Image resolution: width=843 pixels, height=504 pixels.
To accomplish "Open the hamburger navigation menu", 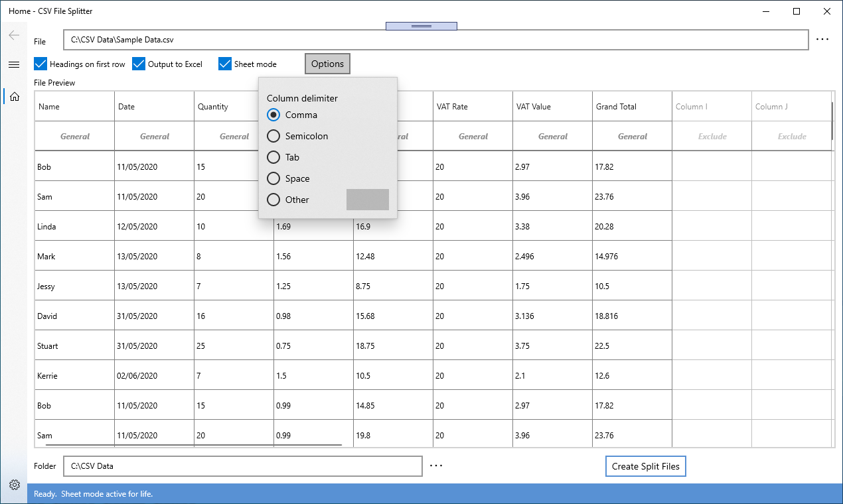I will point(14,64).
